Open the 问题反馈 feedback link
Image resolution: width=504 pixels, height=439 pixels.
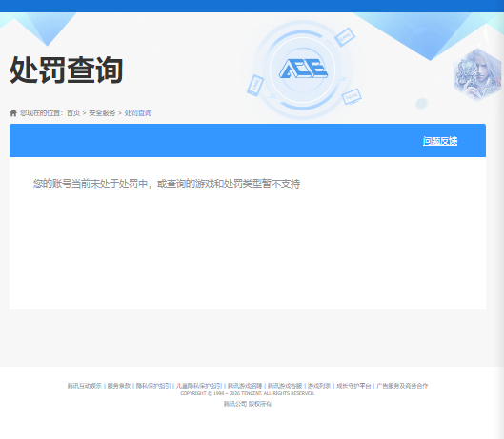[x=440, y=141]
